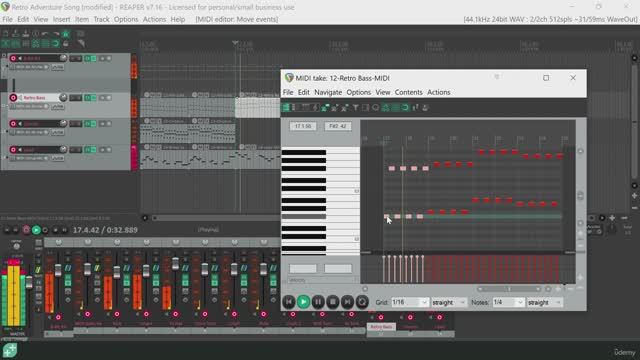This screenshot has width=640, height=360.
Task: Click the arrange view vertical scrollbar
Action: coord(634,122)
